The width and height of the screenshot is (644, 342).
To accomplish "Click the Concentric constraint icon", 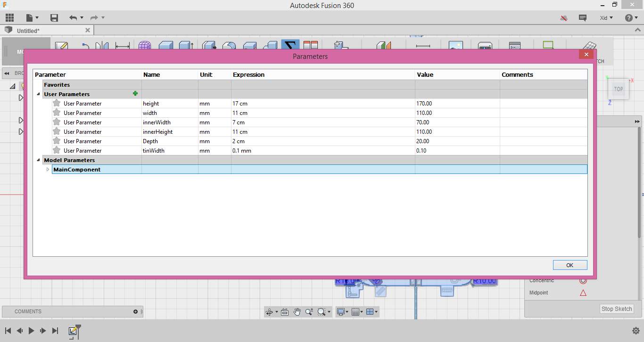I will [x=583, y=280].
